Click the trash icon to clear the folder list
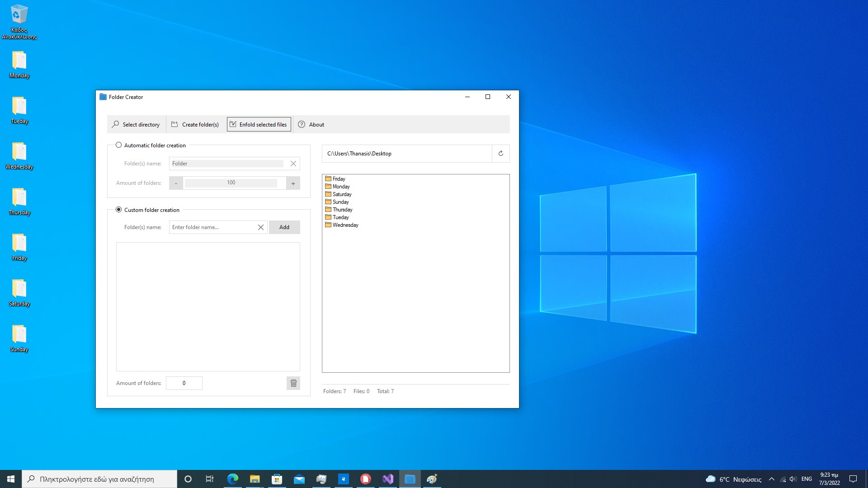 coord(293,383)
